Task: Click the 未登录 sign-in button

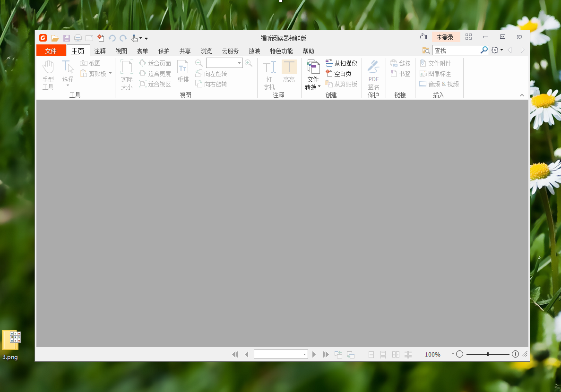Action: click(x=445, y=37)
